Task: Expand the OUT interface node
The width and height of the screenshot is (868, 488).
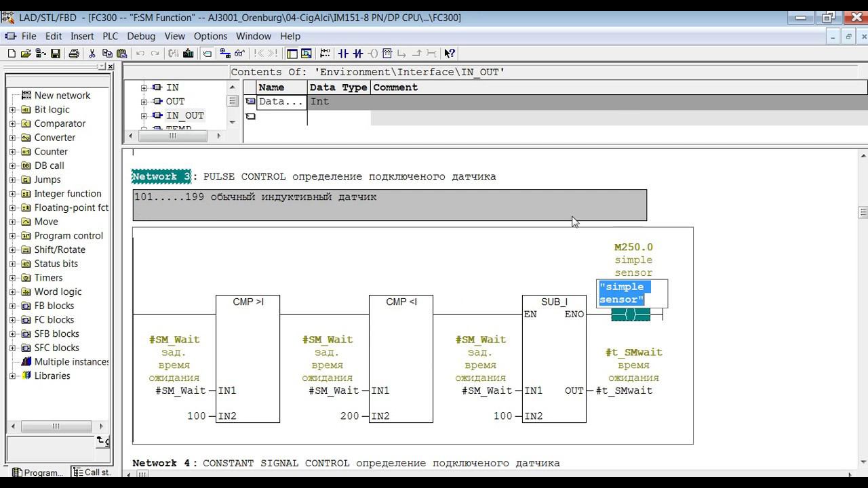Action: 144,102
